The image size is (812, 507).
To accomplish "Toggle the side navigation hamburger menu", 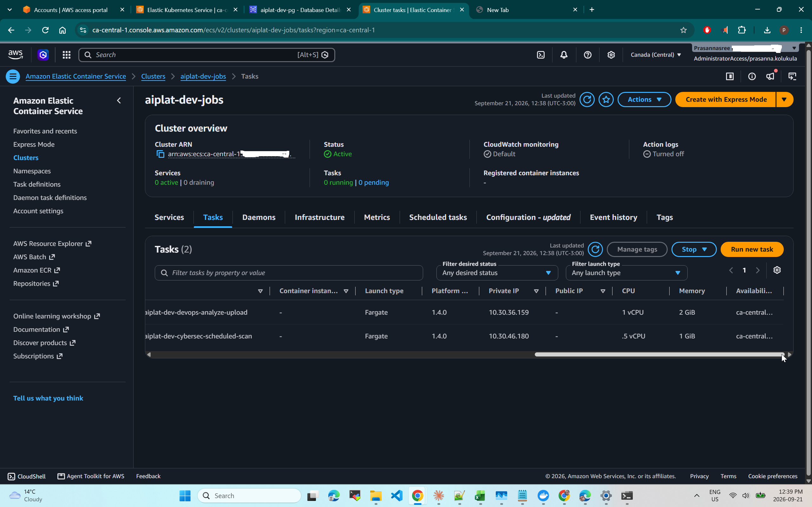I will click(x=13, y=76).
